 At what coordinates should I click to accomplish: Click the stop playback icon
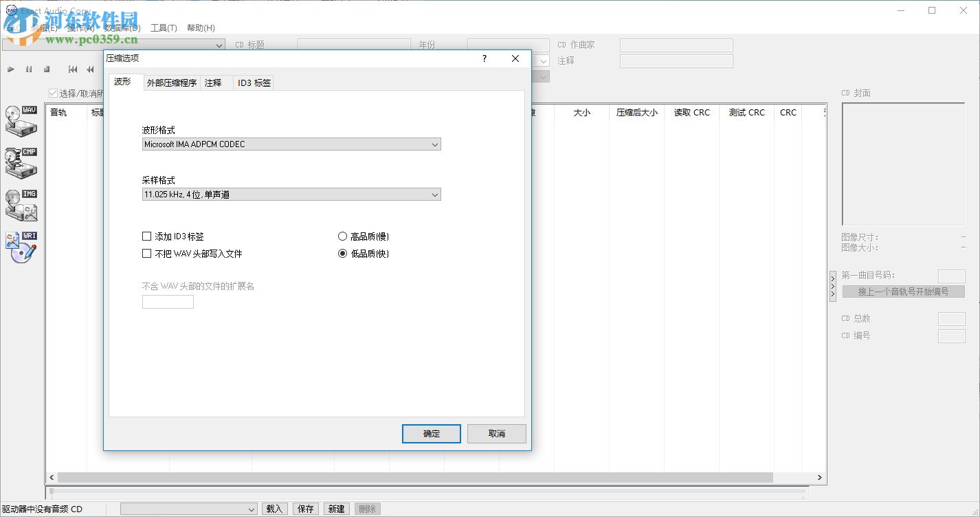[47, 69]
